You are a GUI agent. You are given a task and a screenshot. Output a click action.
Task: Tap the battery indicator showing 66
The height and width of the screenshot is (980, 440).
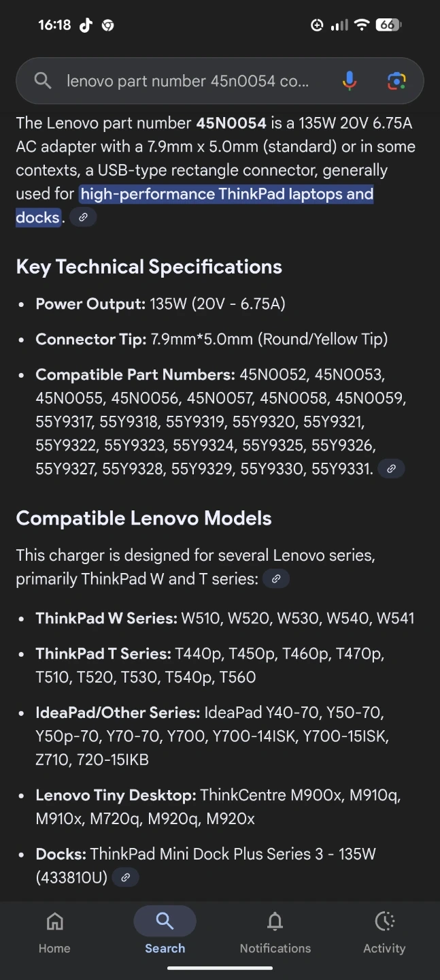click(388, 25)
